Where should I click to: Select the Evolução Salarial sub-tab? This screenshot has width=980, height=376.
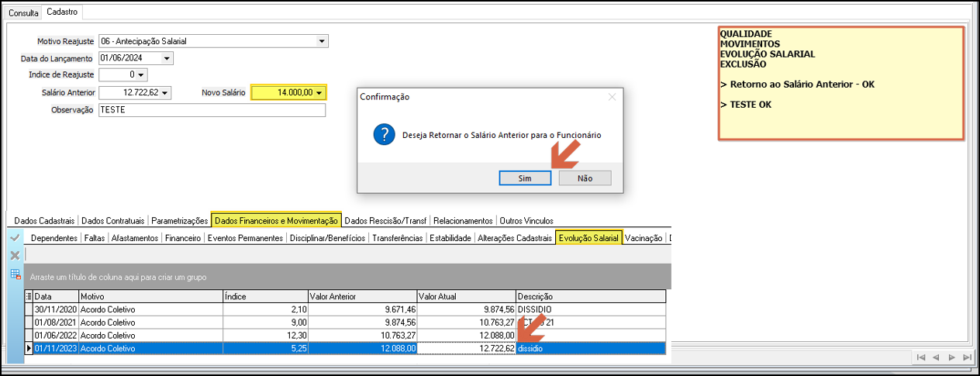(588, 238)
